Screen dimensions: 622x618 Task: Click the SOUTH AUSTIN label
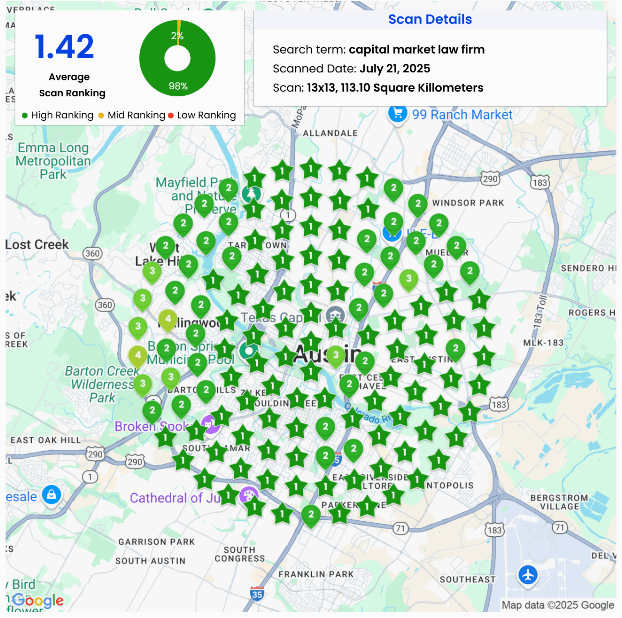coord(150,560)
